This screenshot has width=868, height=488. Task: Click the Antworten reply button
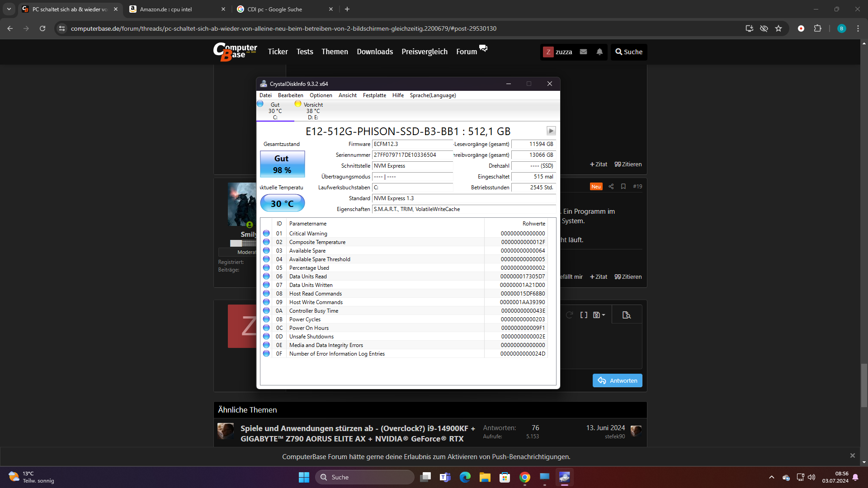[617, 380]
